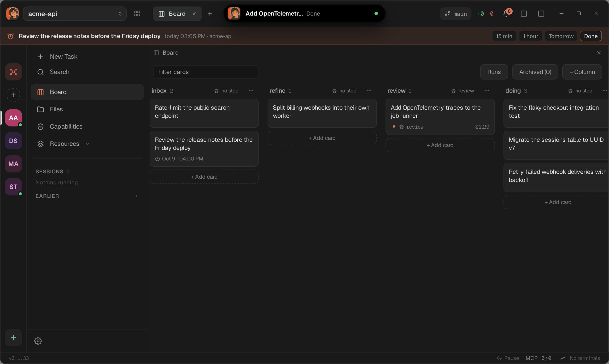
Task: Switch to the MA avatar workspace
Action: 13,164
